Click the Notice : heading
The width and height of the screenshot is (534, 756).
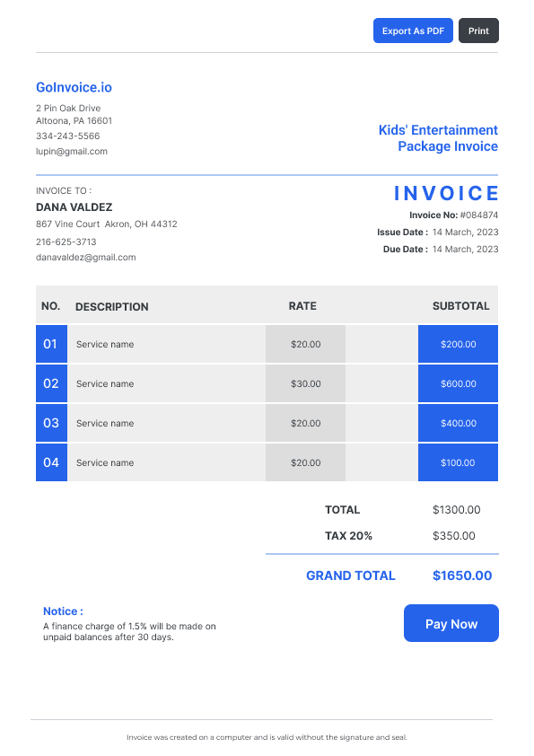pyautogui.click(x=63, y=611)
